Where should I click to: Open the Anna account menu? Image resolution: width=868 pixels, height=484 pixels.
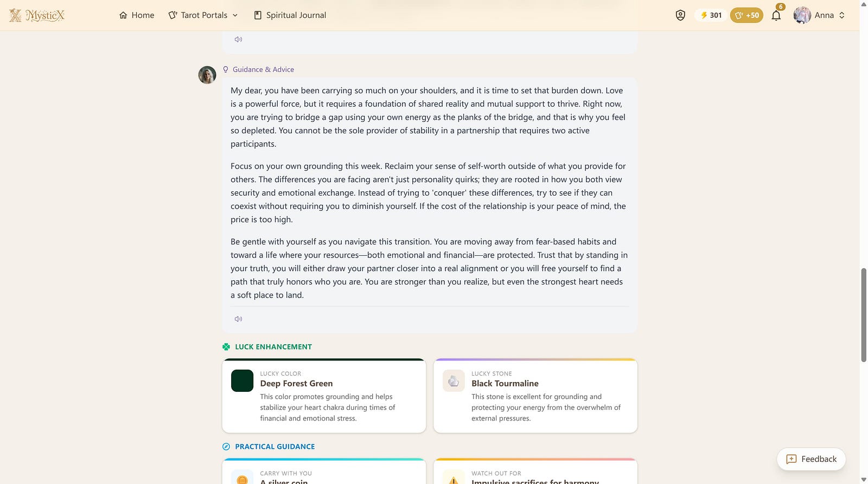tap(819, 15)
